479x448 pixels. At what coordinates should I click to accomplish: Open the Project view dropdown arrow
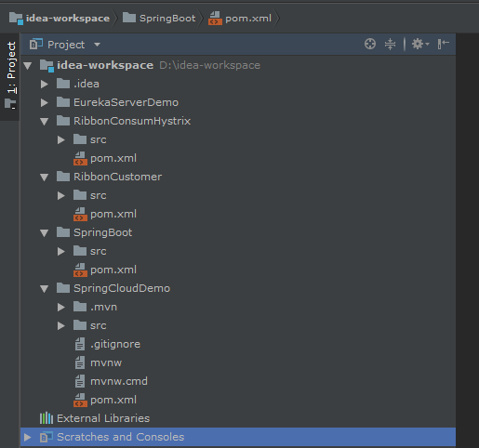[97, 45]
